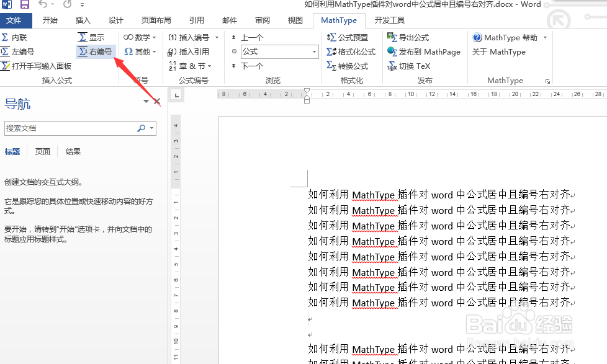The height and width of the screenshot is (364, 607).
Task: Click the first-line indent ruler marker
Action: click(x=307, y=91)
